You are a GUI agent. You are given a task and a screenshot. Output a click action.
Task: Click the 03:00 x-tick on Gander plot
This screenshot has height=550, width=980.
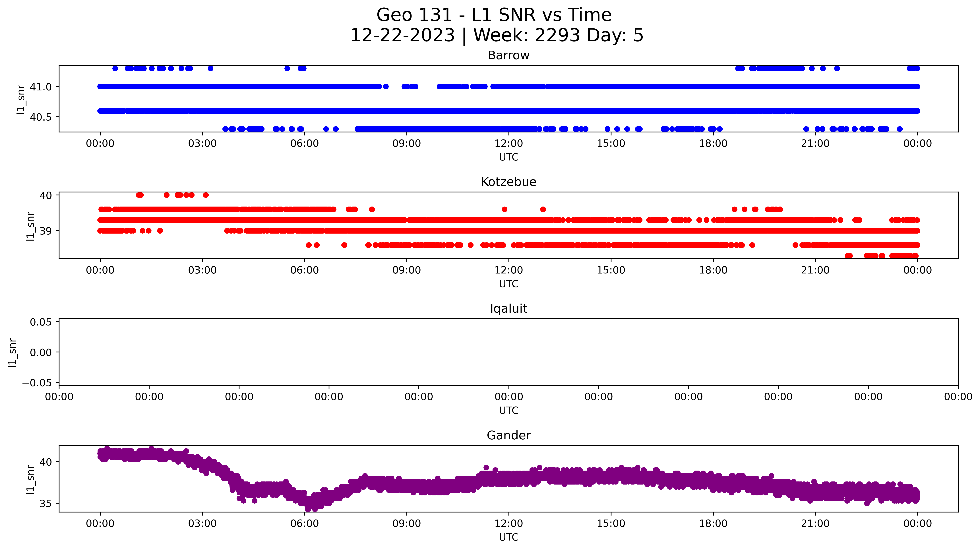(202, 524)
